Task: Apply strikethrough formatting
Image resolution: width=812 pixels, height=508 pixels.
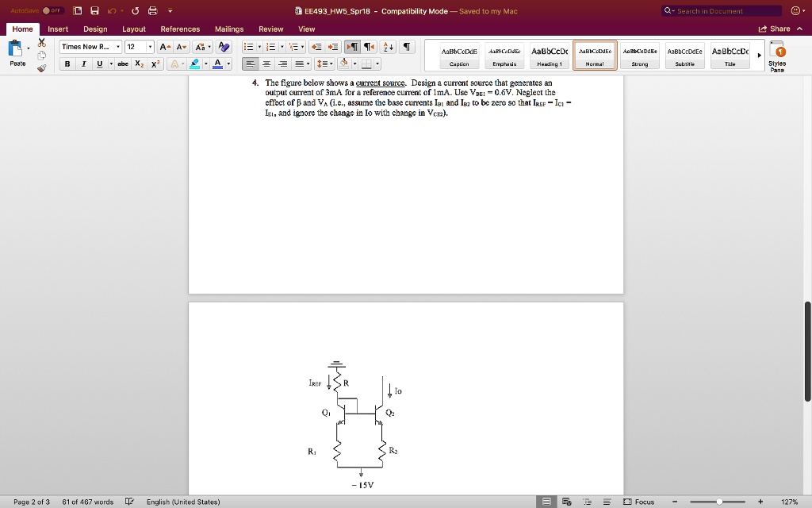Action: (x=123, y=63)
